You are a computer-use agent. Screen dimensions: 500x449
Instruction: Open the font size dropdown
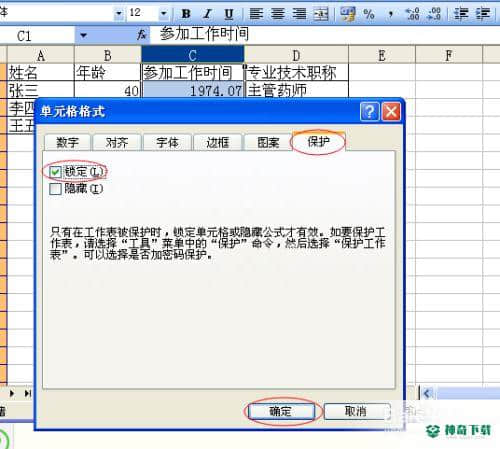point(163,14)
